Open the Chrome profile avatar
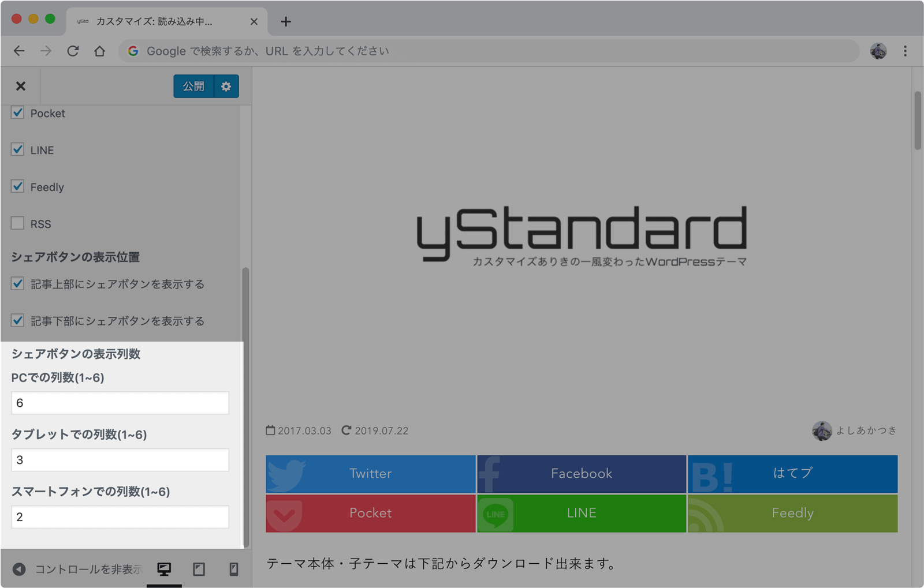The image size is (924, 588). [878, 51]
